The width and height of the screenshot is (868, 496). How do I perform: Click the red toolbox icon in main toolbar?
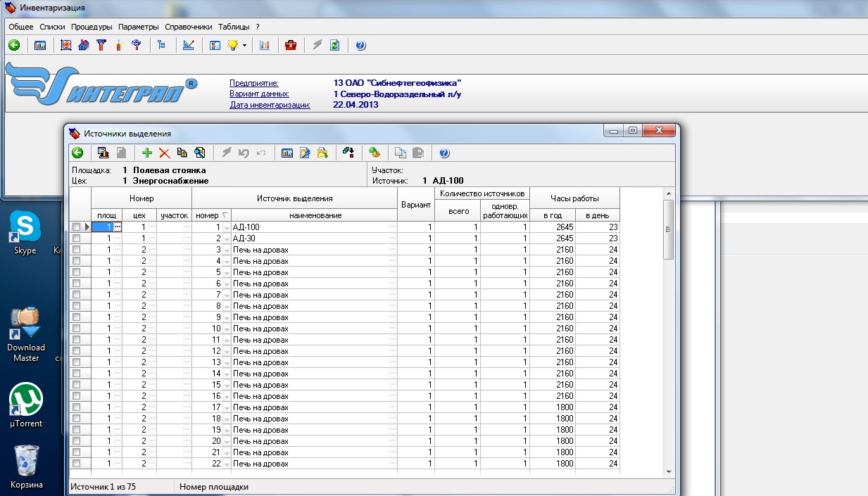tap(290, 46)
